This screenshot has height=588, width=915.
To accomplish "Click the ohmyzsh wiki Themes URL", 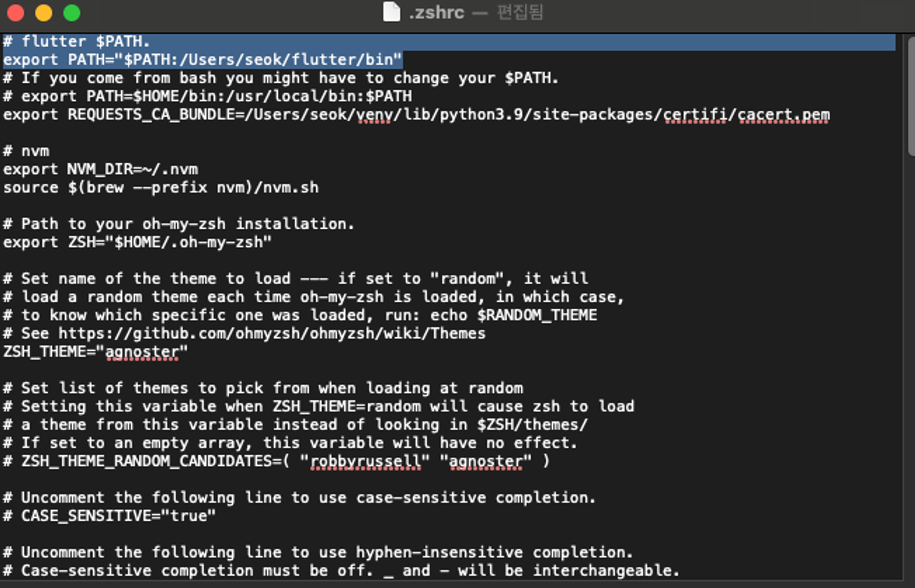I will click(272, 334).
